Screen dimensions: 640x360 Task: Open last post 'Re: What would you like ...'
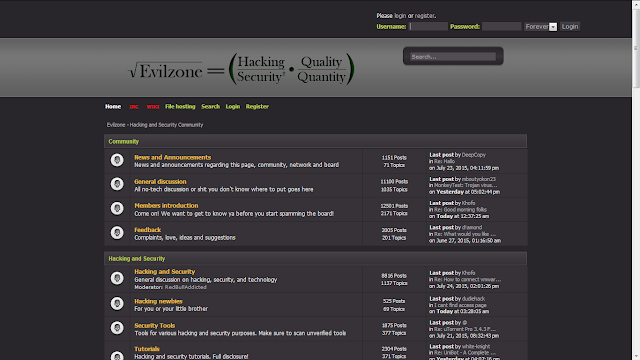(x=464, y=234)
